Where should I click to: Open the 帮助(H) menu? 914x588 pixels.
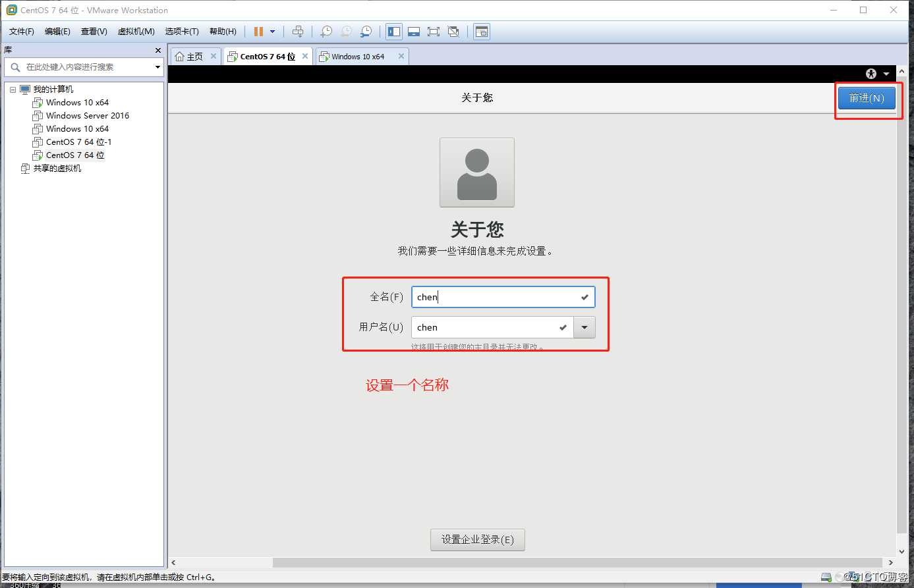click(x=223, y=32)
